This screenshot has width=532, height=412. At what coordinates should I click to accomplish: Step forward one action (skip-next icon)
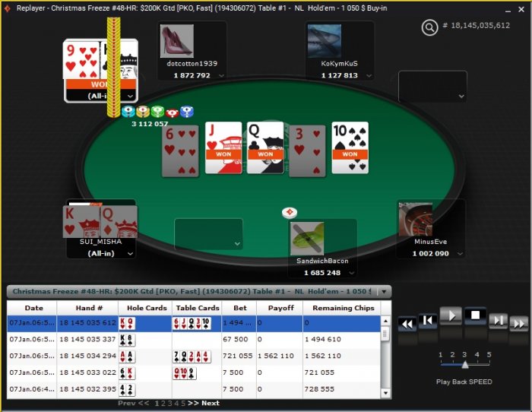click(x=498, y=320)
